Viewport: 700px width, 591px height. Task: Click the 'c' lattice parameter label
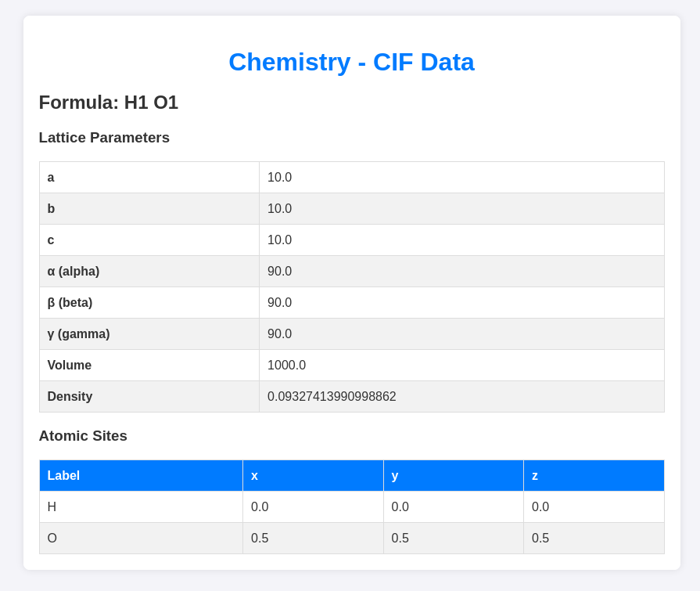pyautogui.click(x=51, y=240)
